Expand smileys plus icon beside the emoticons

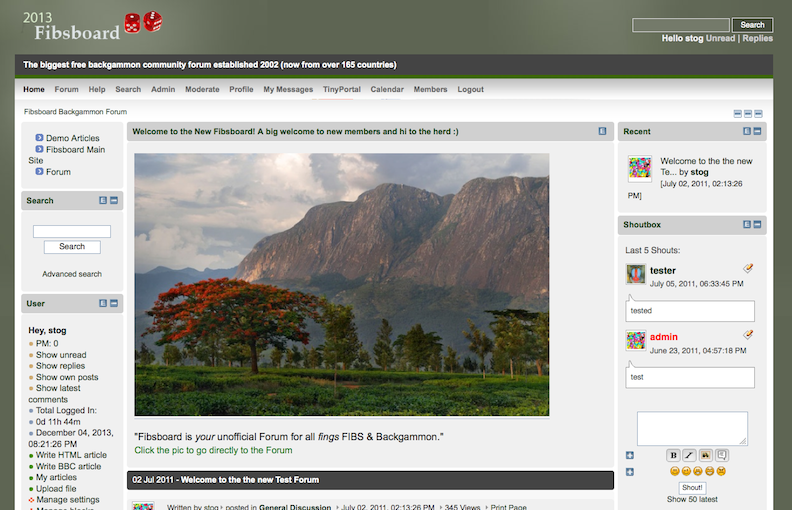(x=630, y=472)
